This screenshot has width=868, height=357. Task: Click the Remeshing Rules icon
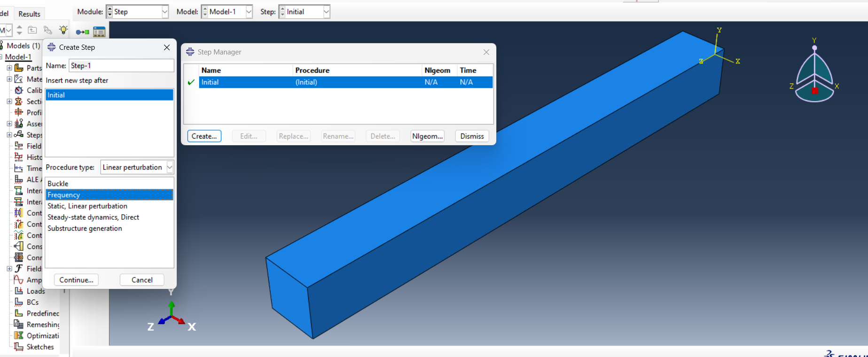[x=19, y=325]
